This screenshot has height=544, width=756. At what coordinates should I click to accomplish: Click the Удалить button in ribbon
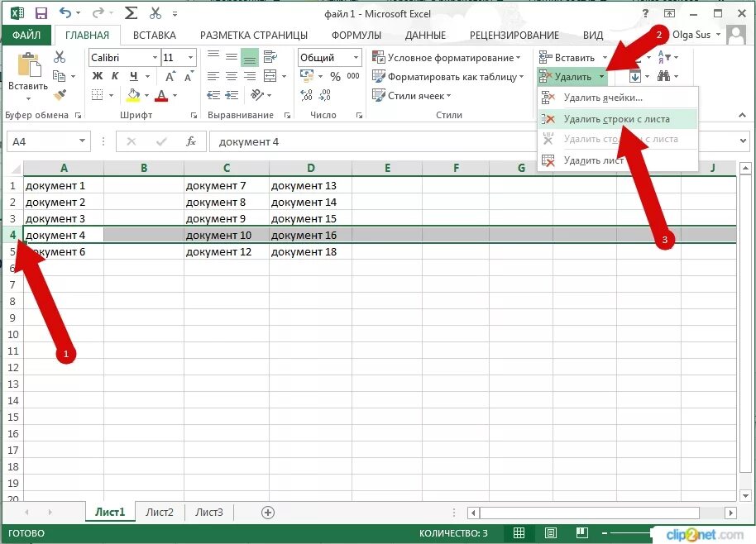pos(566,77)
